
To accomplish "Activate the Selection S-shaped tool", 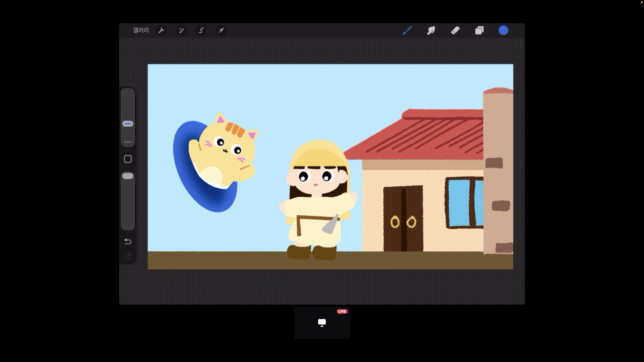I will 201,30.
